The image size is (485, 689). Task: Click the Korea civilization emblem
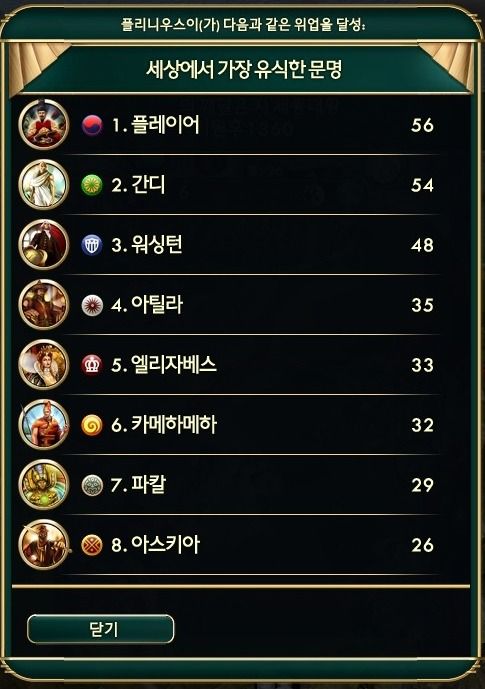pos(92,125)
